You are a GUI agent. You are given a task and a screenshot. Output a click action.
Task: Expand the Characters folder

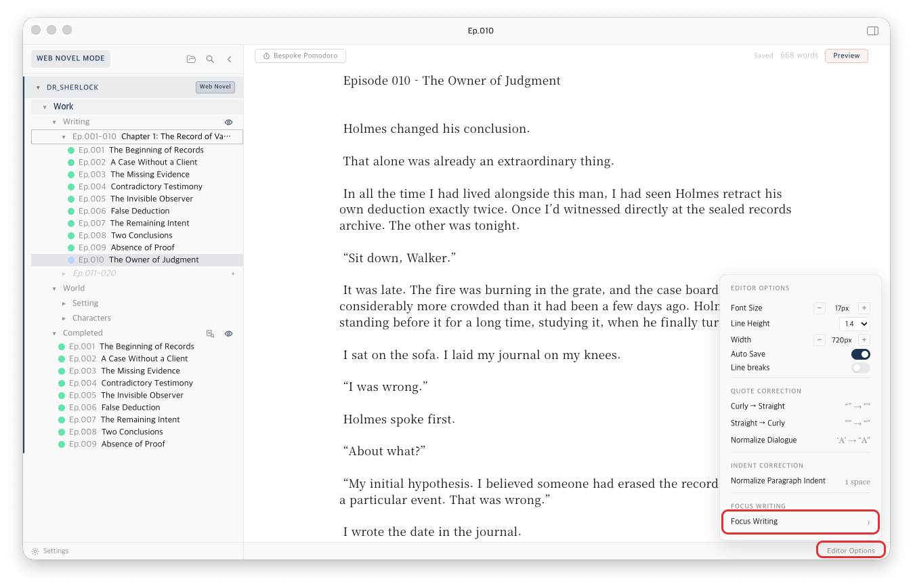[64, 318]
